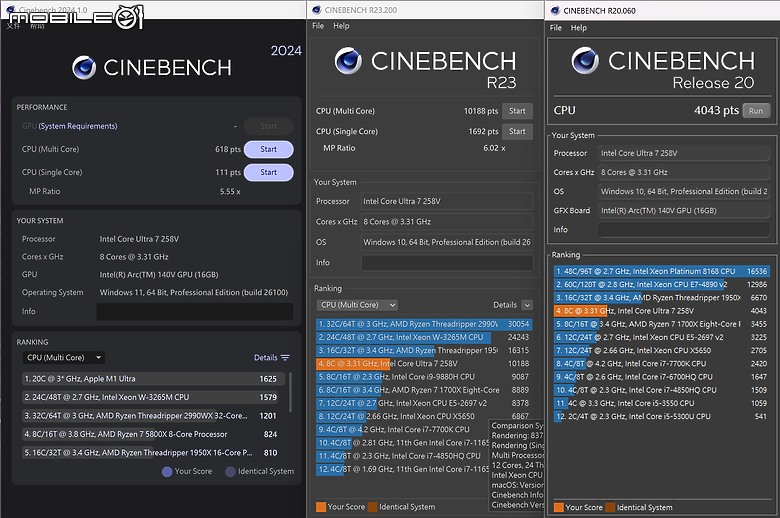The height and width of the screenshot is (518, 780).
Task: Select AMD Ryzen 7 5800X ranking row
Action: point(153,434)
